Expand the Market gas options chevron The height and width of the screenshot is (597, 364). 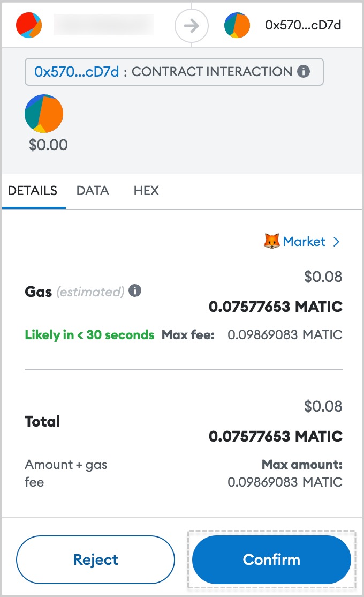coord(336,241)
